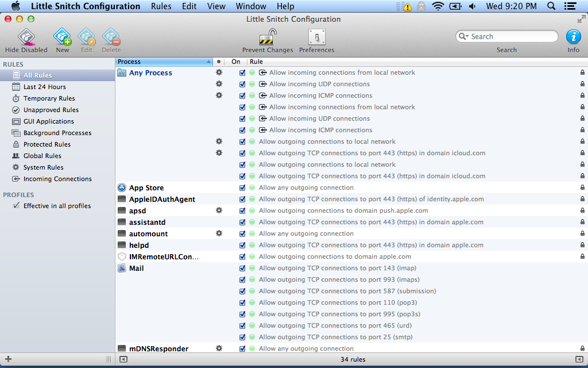Viewport: 588px width, 368px height.
Task: Select the mDNSResponder process row
Action: (x=351, y=348)
